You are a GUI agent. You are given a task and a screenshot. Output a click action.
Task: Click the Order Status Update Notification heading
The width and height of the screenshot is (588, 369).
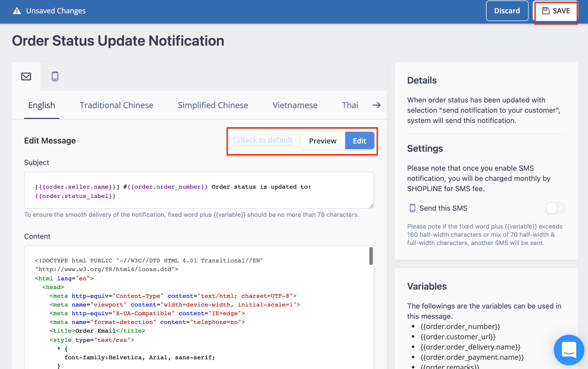click(118, 41)
